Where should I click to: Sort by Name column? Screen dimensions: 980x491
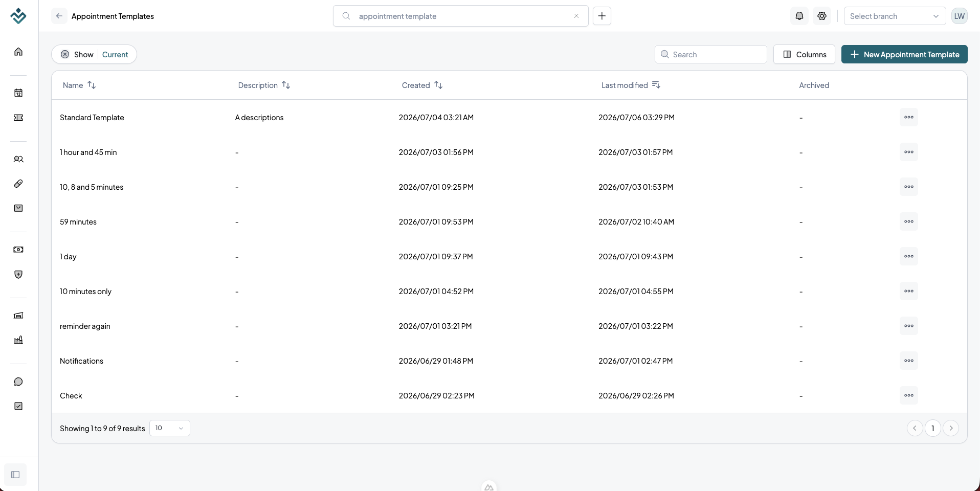[x=79, y=85]
